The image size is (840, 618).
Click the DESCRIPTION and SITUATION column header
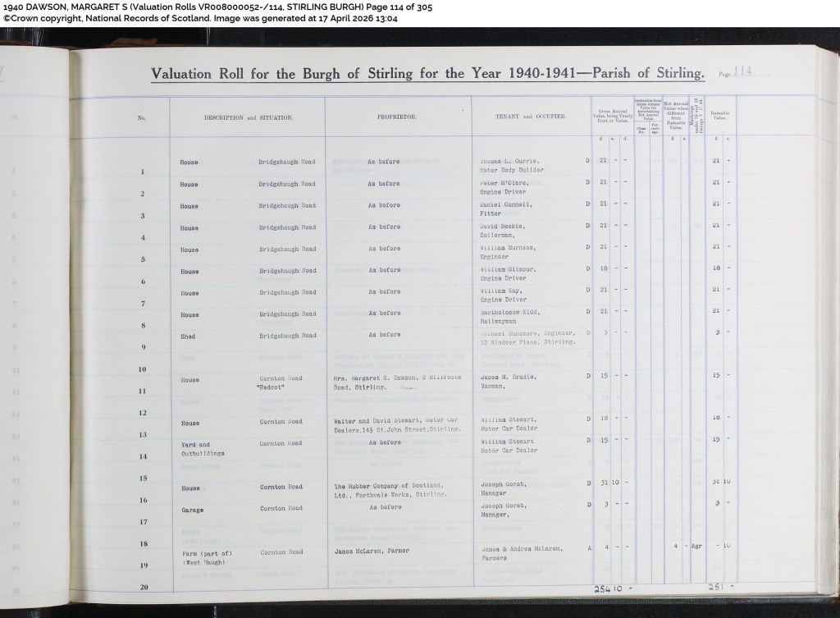coord(248,117)
